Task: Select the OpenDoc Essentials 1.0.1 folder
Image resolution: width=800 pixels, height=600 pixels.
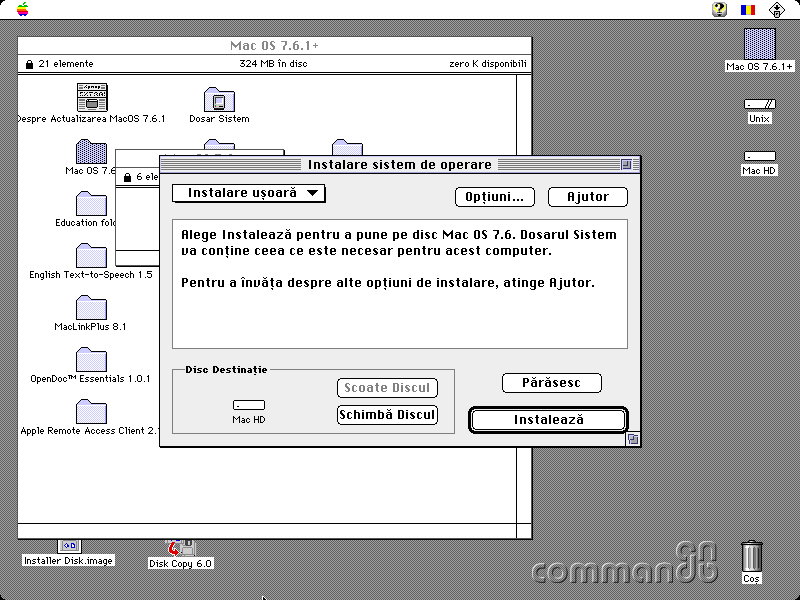Action: tap(91, 360)
